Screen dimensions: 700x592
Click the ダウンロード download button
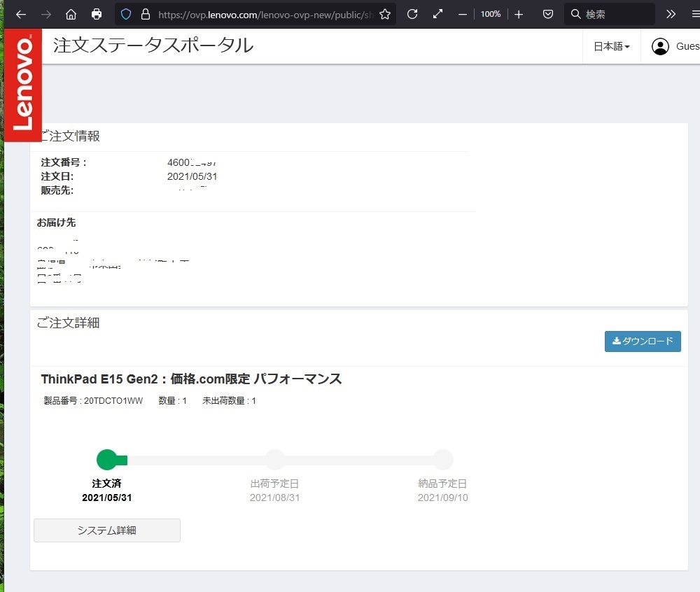click(x=643, y=341)
